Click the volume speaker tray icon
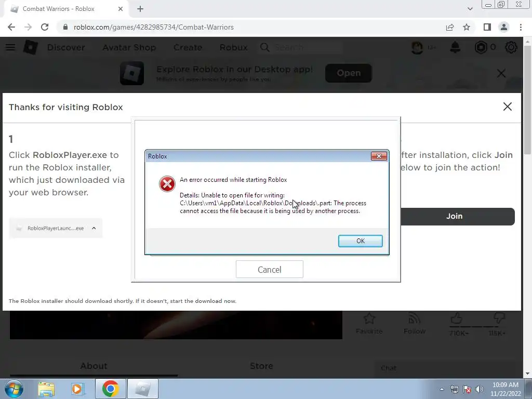 pos(480,390)
